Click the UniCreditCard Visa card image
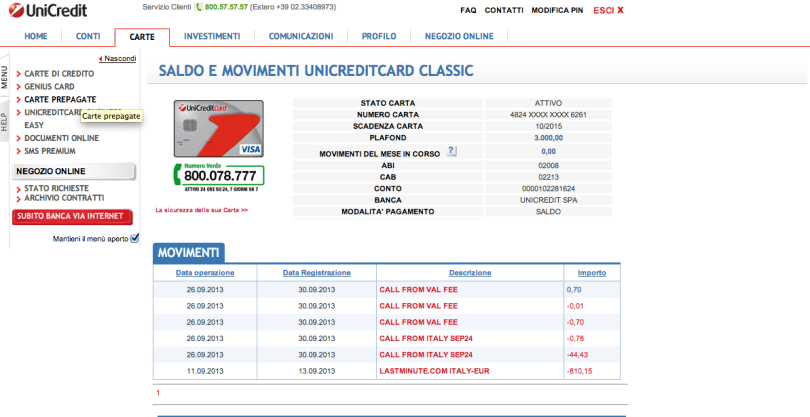The width and height of the screenshot is (810, 417). click(x=218, y=128)
